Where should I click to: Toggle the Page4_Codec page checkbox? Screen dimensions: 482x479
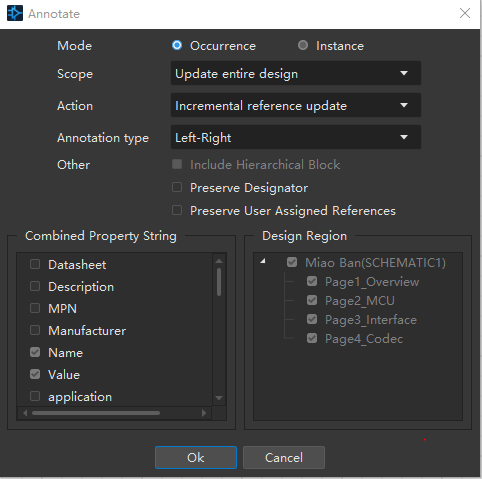click(312, 338)
